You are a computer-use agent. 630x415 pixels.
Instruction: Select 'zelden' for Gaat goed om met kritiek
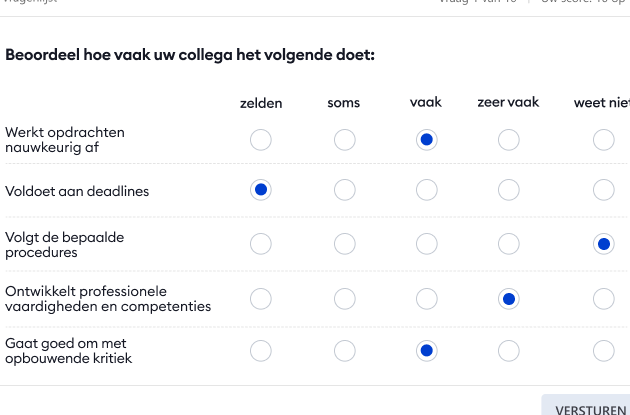(261, 351)
